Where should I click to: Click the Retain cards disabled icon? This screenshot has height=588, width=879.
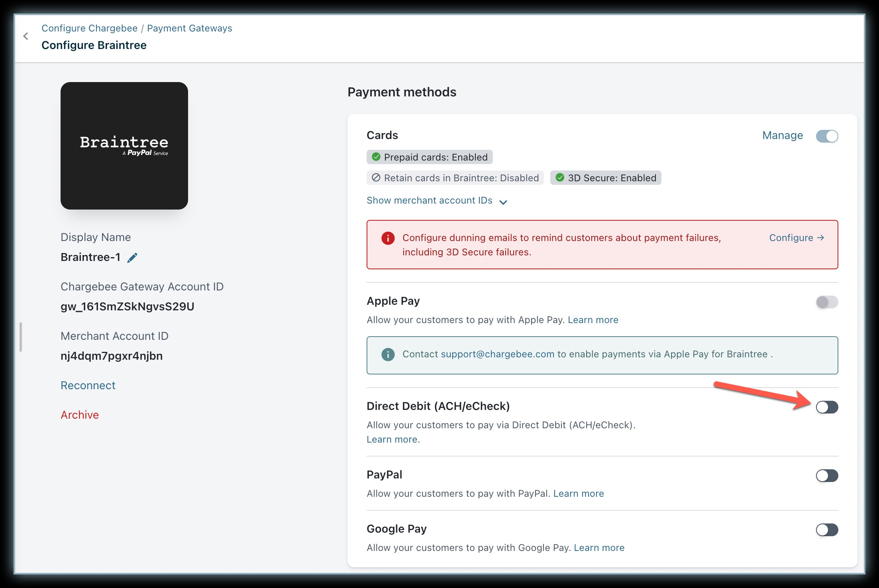click(376, 178)
